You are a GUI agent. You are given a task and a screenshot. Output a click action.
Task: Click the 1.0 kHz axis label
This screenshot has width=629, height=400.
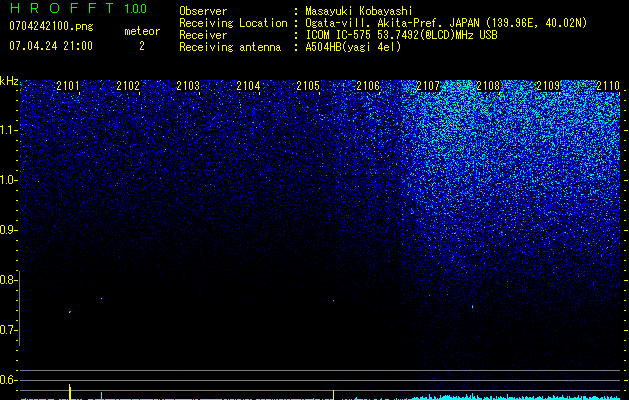pyautogui.click(x=8, y=180)
